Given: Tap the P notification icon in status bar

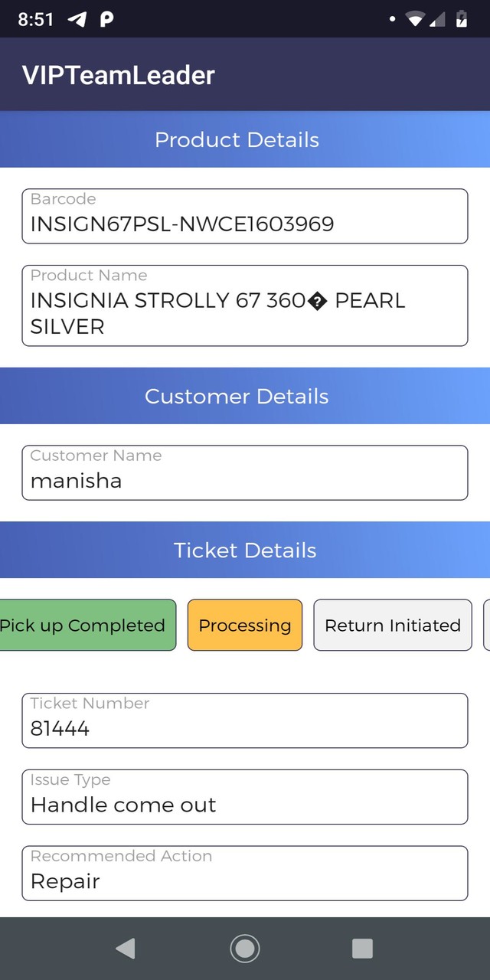Looking at the screenshot, I should (x=107, y=19).
